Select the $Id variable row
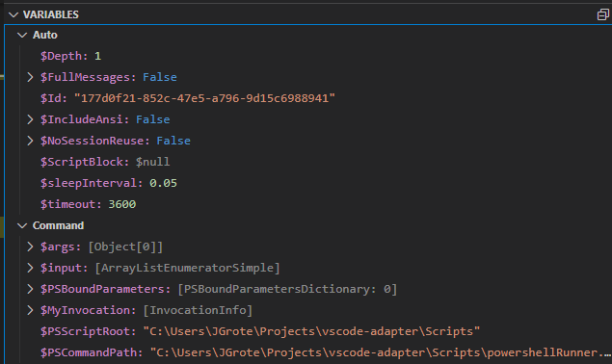 [x=308, y=98]
